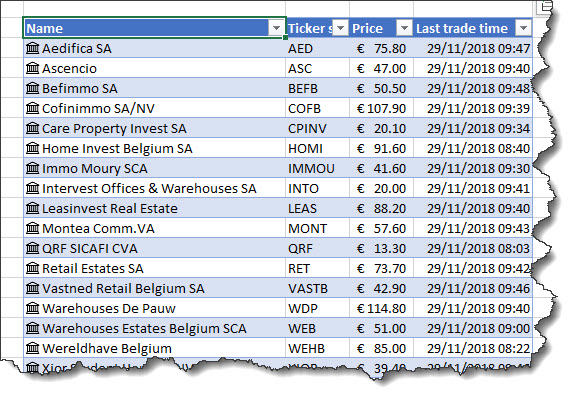Select ticker cell IMMOU

[x=317, y=168]
